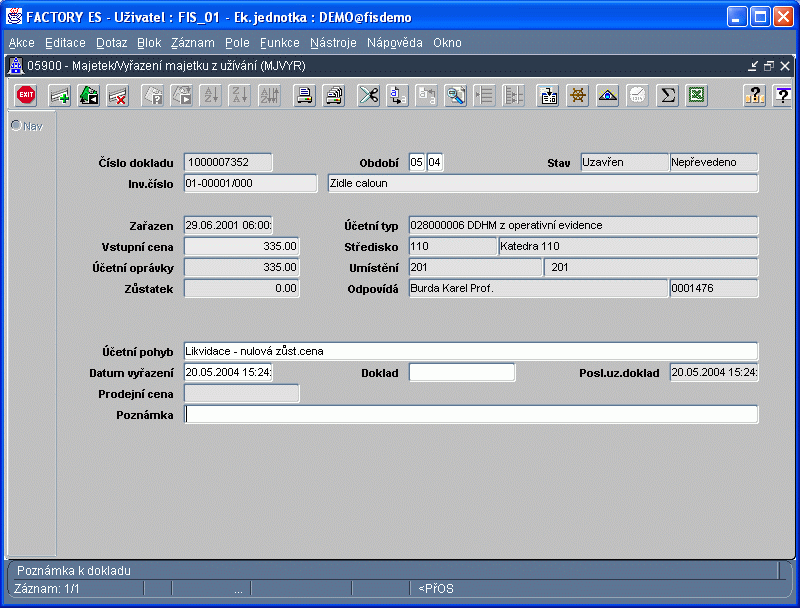Image resolution: width=800 pixels, height=608 pixels.
Task: Open the Funkce menu
Action: tap(280, 43)
